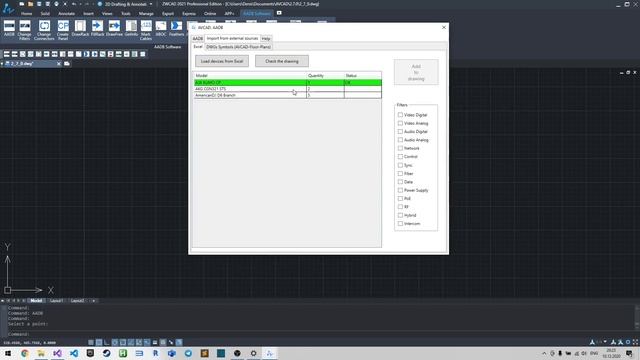Open the Help tab in the dialog
Viewport: 640px width, 360px height.
coord(266,38)
